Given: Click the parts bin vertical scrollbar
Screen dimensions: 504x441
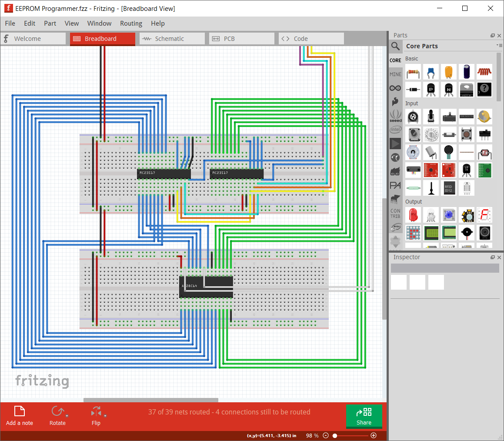Looking at the screenshot, I should [x=499, y=77].
